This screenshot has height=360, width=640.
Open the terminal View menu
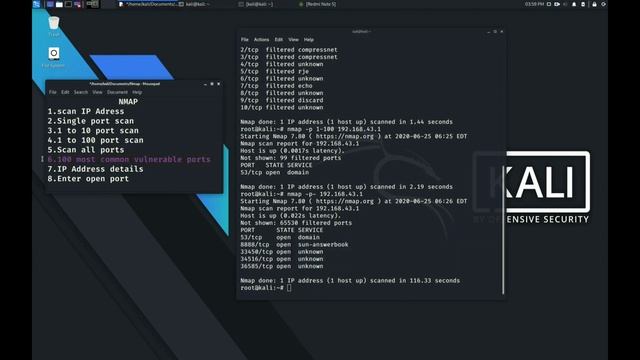[x=293, y=40]
